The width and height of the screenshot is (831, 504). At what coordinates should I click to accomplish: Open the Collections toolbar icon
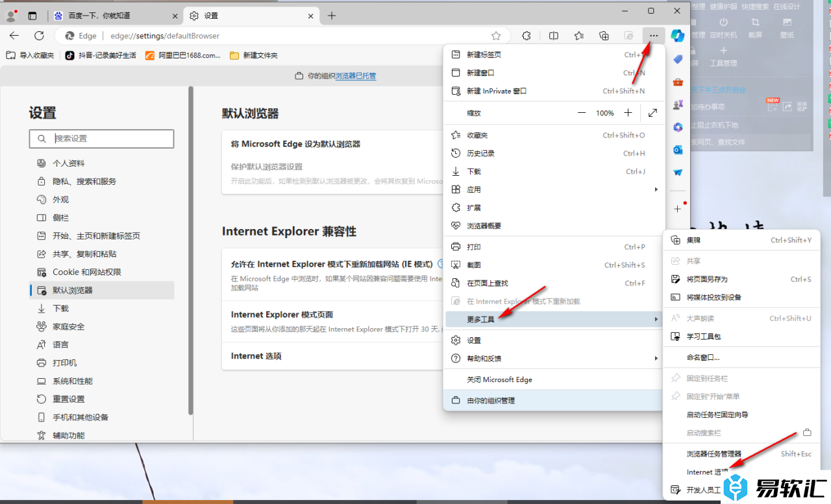pos(604,36)
